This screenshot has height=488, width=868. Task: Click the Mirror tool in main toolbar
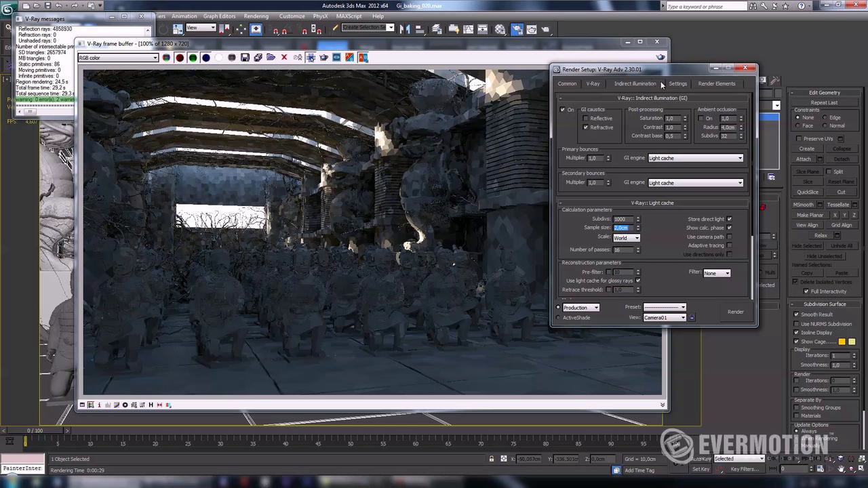click(405, 29)
